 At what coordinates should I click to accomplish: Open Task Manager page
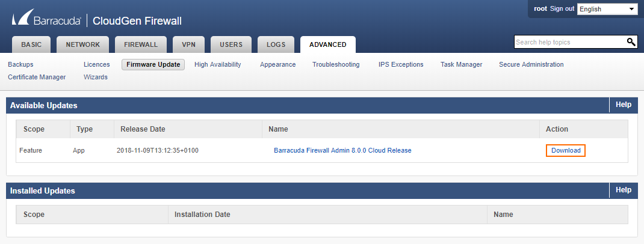461,64
